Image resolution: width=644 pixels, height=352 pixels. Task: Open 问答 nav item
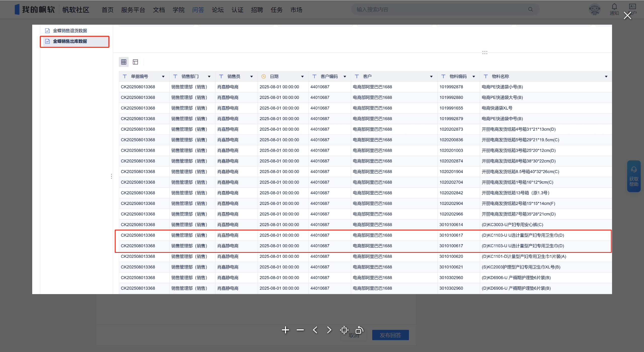tap(198, 10)
